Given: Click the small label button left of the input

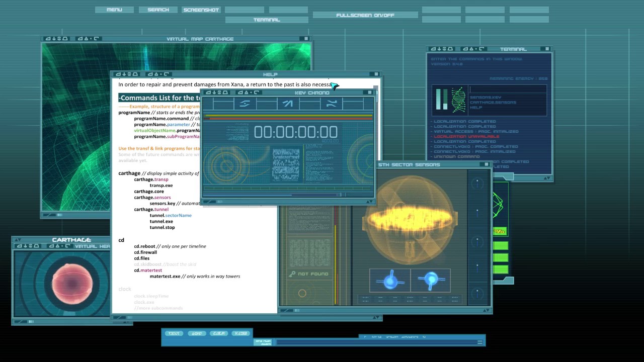Looking at the screenshot, I should pos(264,342).
